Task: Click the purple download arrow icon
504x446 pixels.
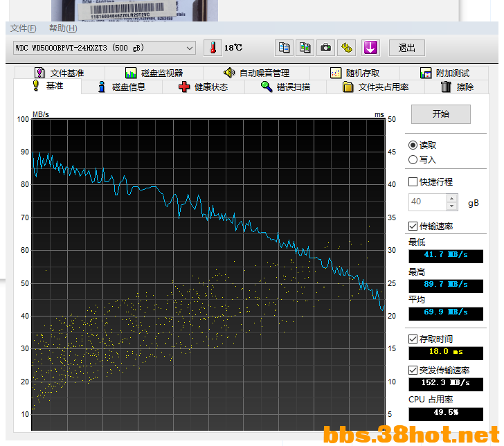Action: pos(370,48)
